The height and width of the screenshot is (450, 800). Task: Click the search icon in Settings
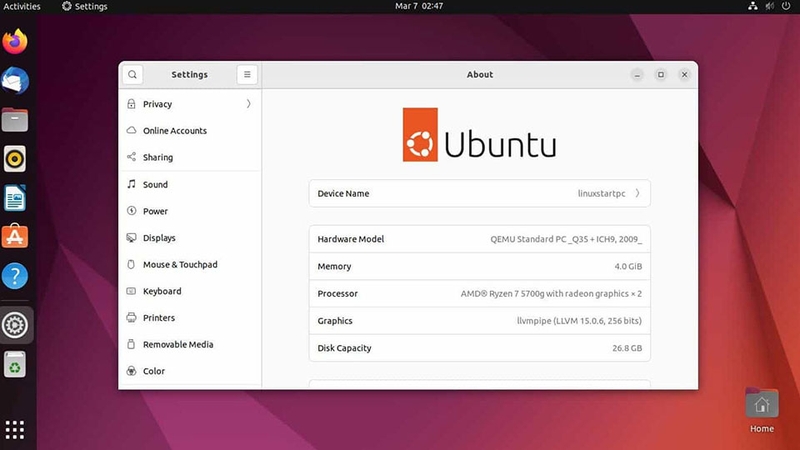(x=133, y=74)
